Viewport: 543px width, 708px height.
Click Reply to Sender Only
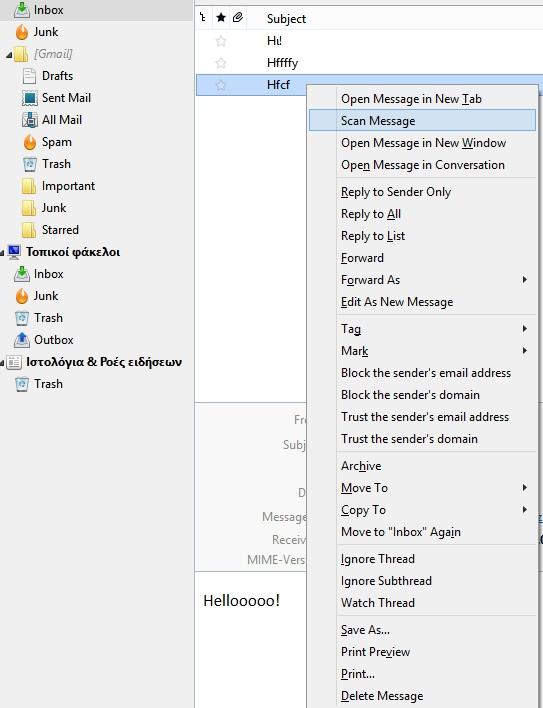coord(396,192)
